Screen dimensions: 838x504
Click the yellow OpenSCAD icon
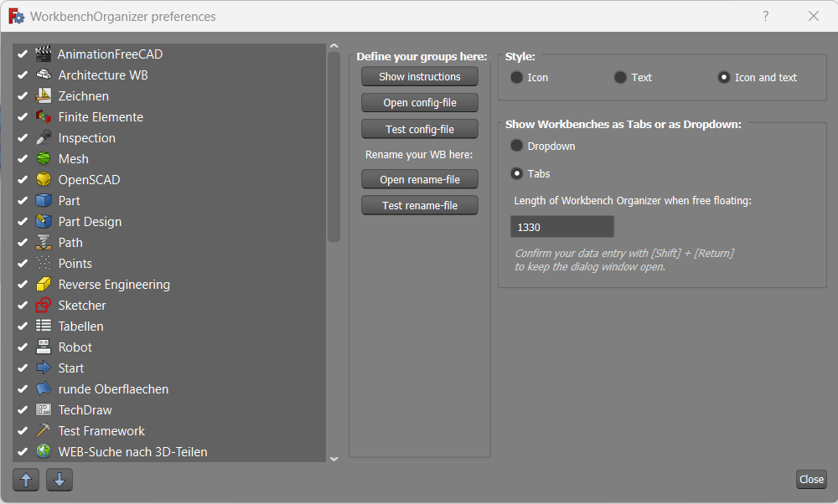44,179
